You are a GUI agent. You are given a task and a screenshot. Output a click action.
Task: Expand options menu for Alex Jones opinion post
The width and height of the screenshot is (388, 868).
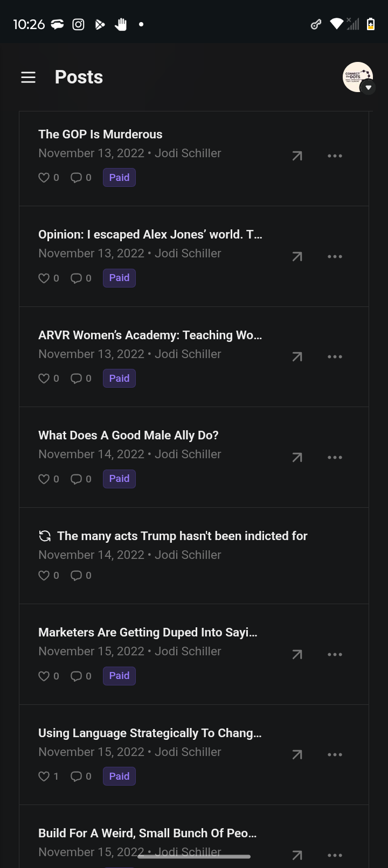[x=335, y=256]
